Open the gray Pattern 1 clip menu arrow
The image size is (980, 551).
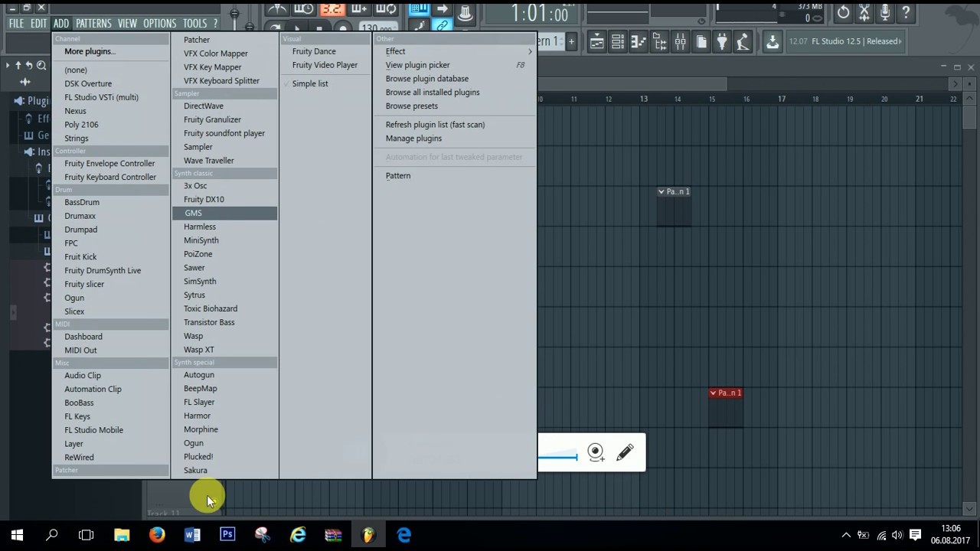click(x=661, y=191)
